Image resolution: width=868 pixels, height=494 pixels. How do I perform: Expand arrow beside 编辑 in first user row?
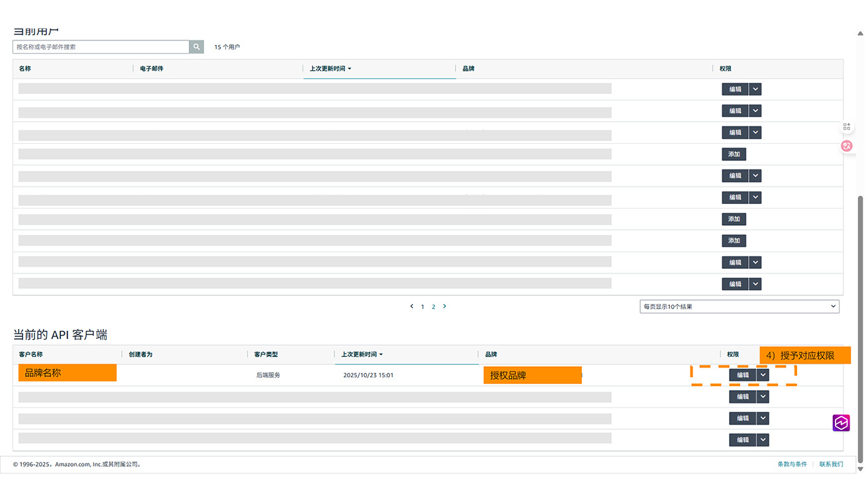pyautogui.click(x=755, y=89)
